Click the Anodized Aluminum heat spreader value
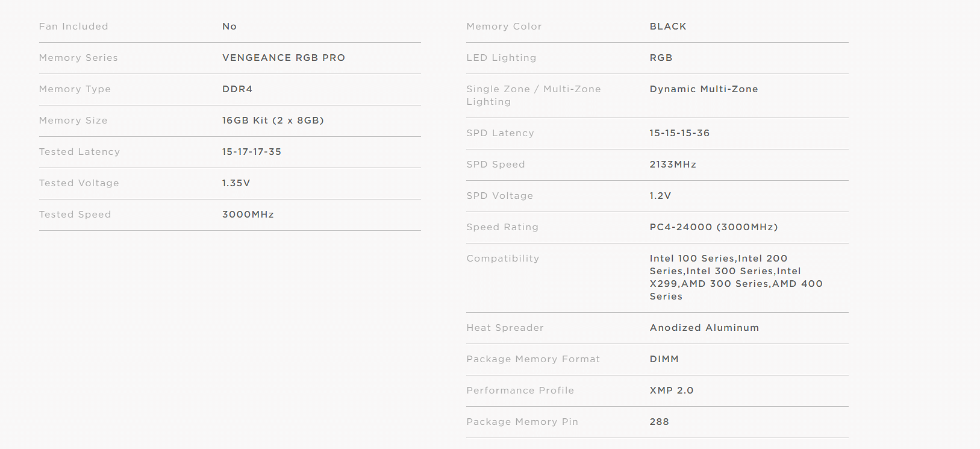The width and height of the screenshot is (980, 449). tap(704, 328)
